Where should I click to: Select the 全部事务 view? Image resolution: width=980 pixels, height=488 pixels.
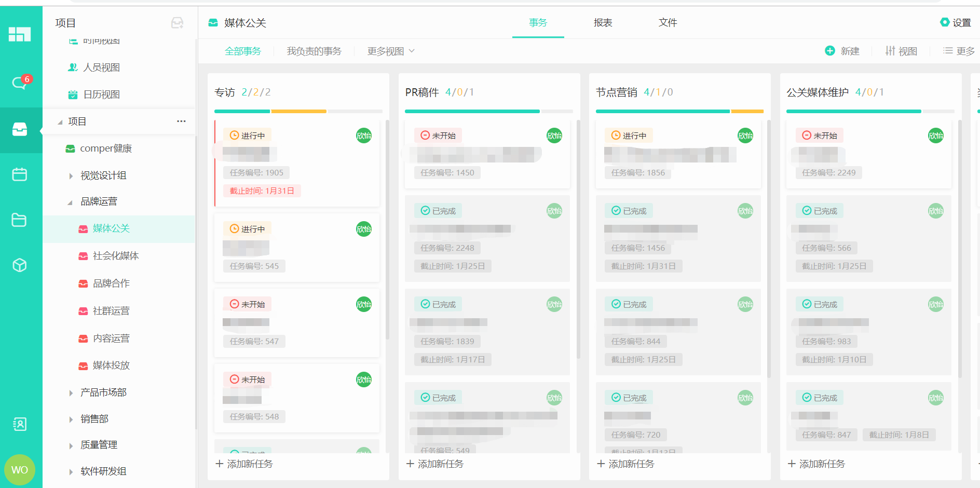[243, 51]
